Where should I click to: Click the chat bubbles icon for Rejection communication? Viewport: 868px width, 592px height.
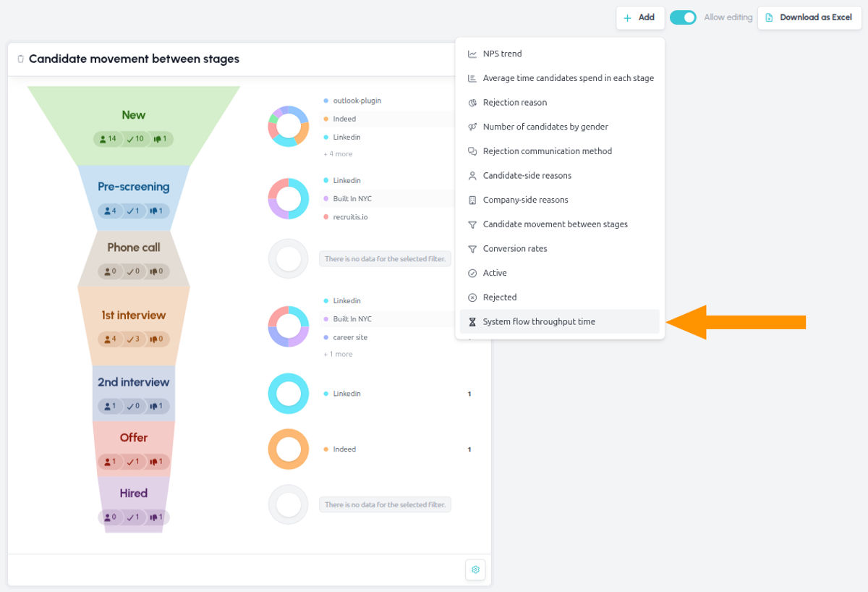click(x=472, y=151)
